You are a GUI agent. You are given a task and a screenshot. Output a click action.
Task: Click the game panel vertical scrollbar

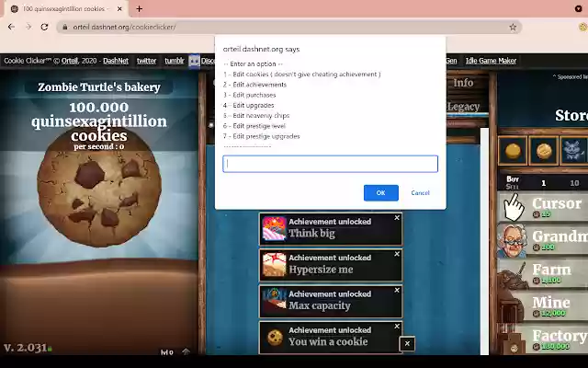click(x=484, y=241)
